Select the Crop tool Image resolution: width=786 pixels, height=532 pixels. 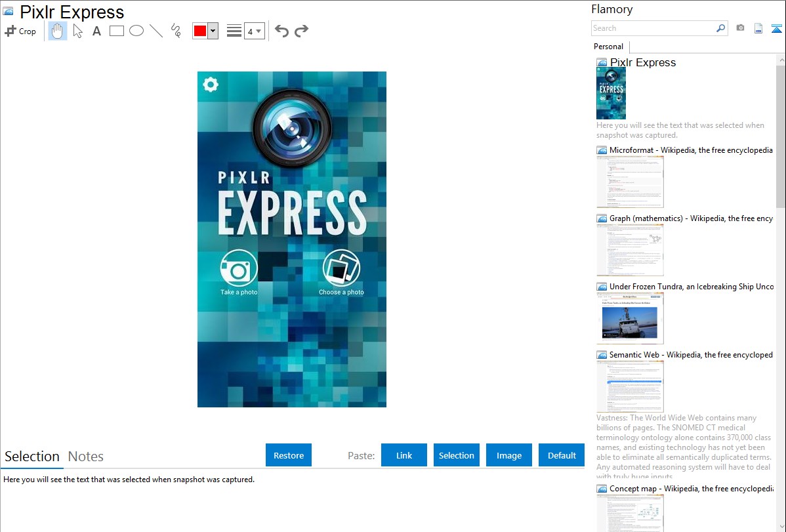click(x=20, y=31)
